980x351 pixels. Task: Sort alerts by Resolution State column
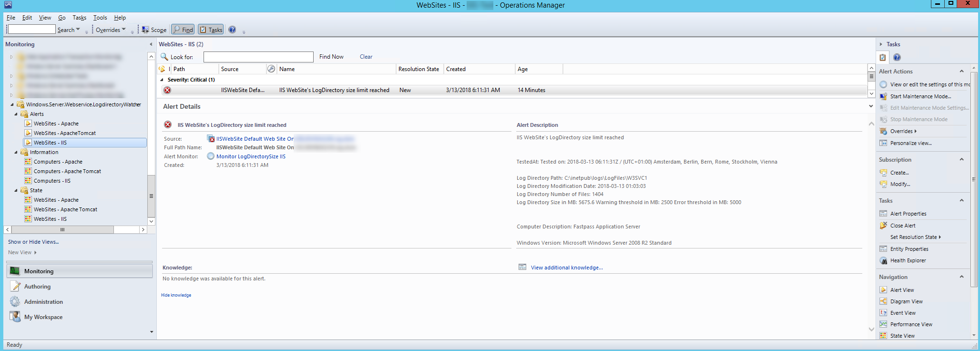click(419, 69)
